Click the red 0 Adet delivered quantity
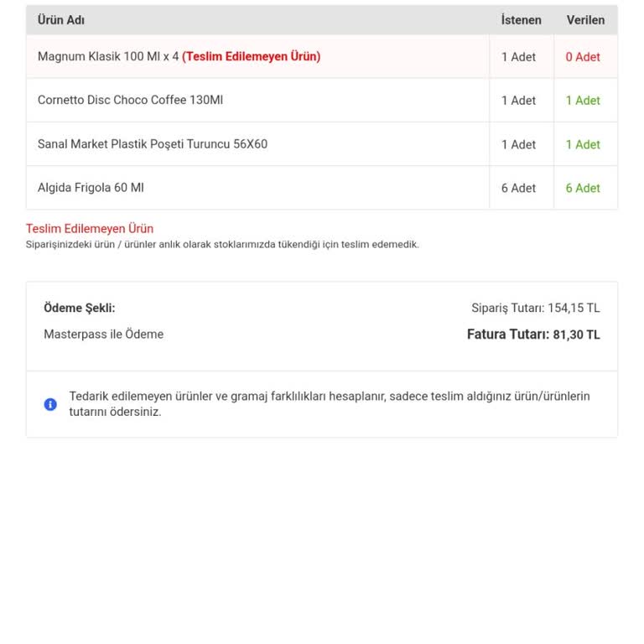644x644 pixels. (583, 57)
